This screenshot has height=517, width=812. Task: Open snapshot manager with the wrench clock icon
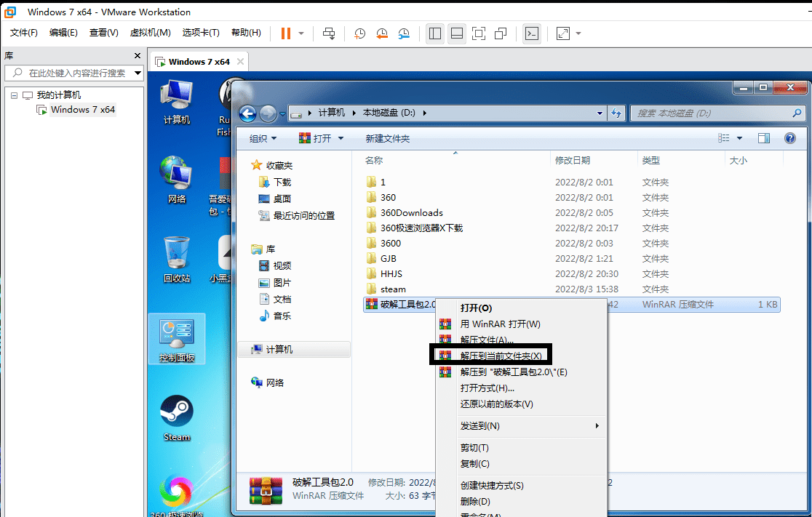point(404,33)
